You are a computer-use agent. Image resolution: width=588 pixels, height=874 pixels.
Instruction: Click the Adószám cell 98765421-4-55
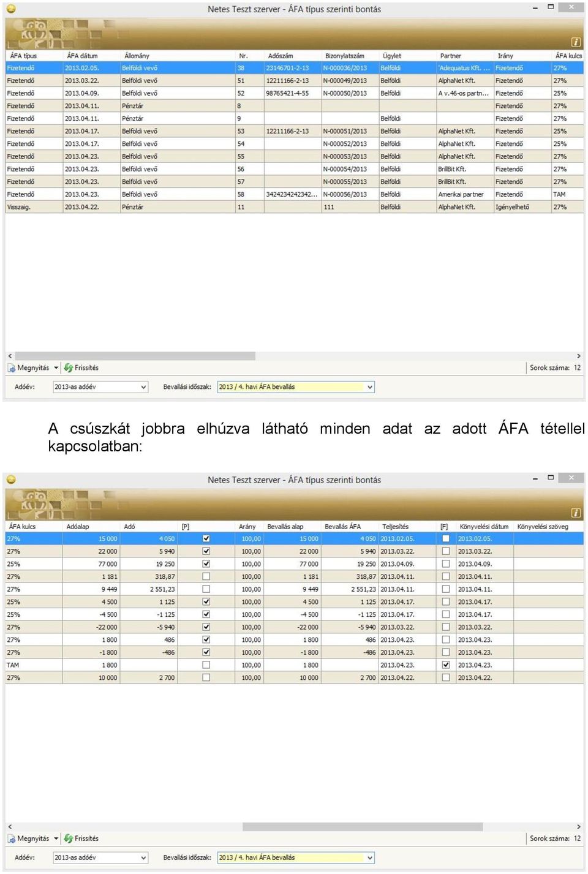(293, 94)
